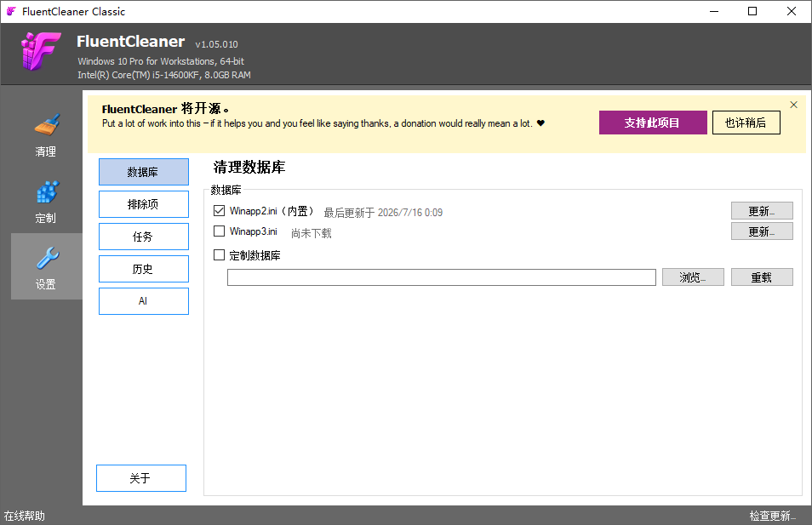This screenshot has height=525, width=812.
Task: Click 检查更新 in the status bar
Action: click(x=772, y=516)
